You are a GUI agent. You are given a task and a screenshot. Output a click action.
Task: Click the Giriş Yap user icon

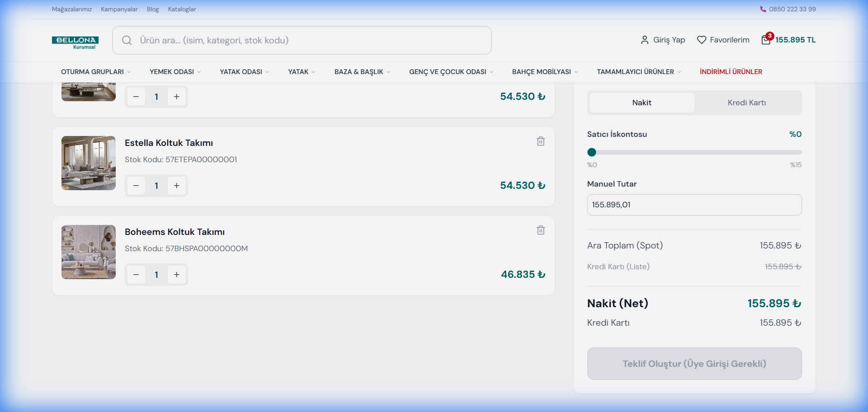coord(645,40)
